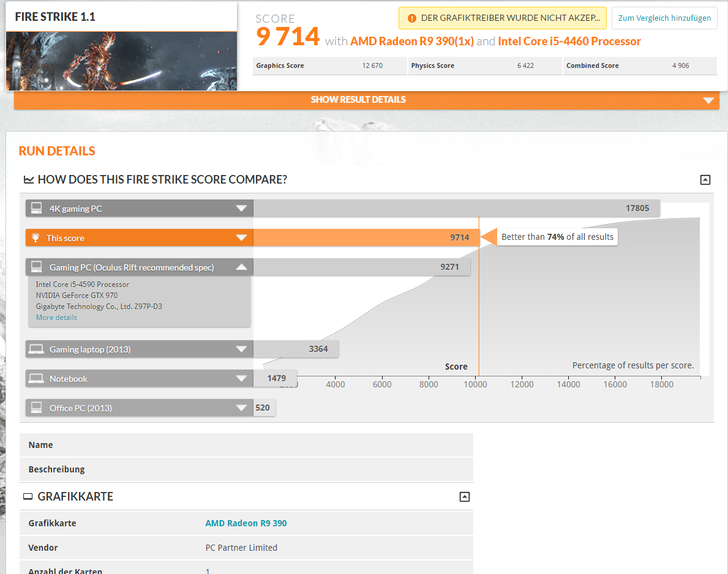Click the 9271 bar for Oculus Rift spec
The image size is (728, 574).
pyautogui.click(x=362, y=267)
